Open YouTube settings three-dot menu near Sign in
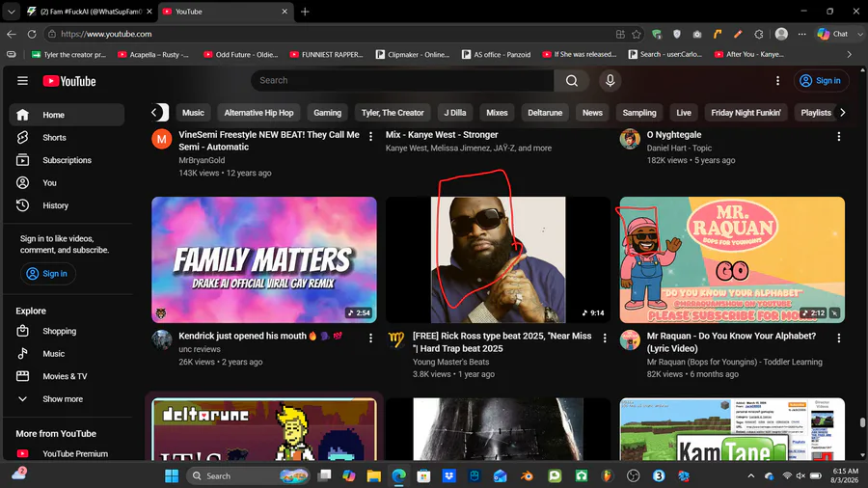 pyautogui.click(x=777, y=81)
